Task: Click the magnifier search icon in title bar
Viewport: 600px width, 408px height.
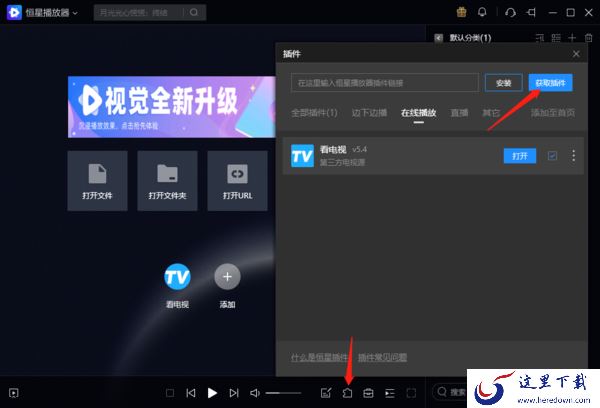Action: coord(194,13)
